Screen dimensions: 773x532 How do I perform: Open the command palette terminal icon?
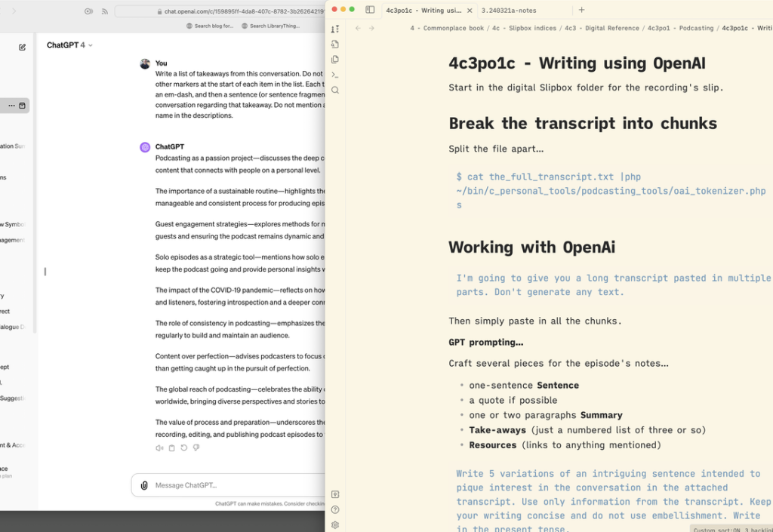[x=335, y=75]
